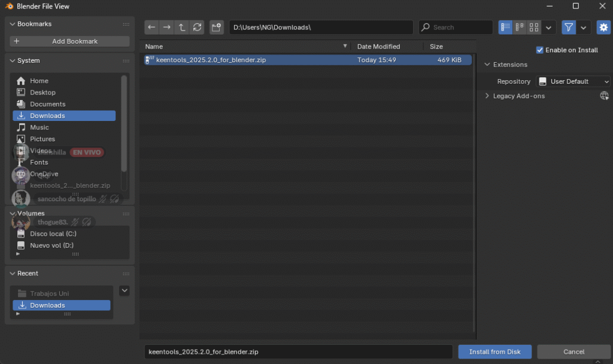Select keentools_2025.2.0_for_blender.zip file row
The height and width of the screenshot is (364, 613).
click(x=308, y=60)
